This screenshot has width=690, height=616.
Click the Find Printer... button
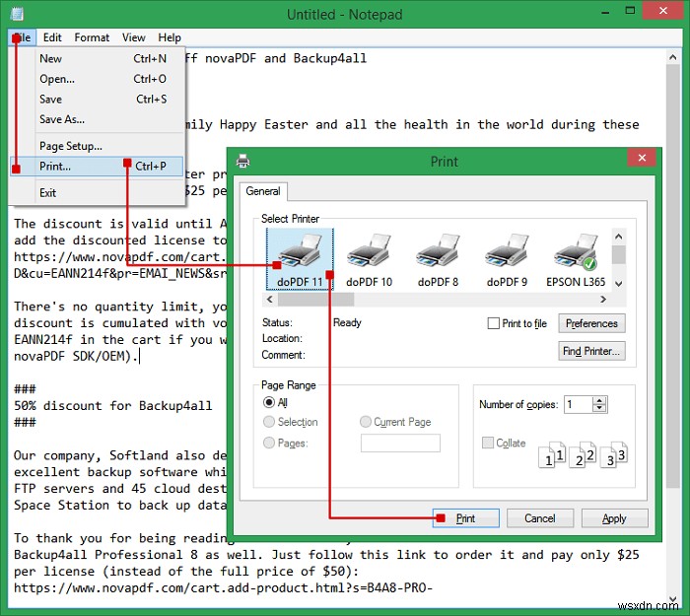click(591, 351)
